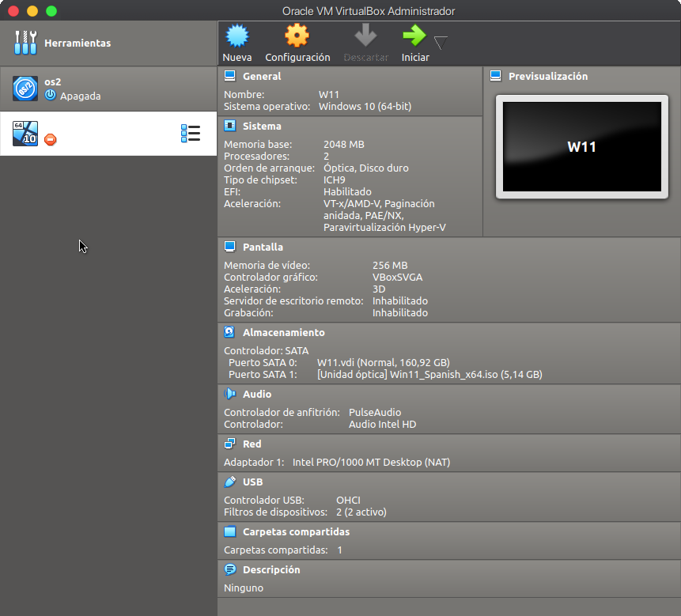
Task: Click the W11 value next to Nombre
Action: (329, 95)
